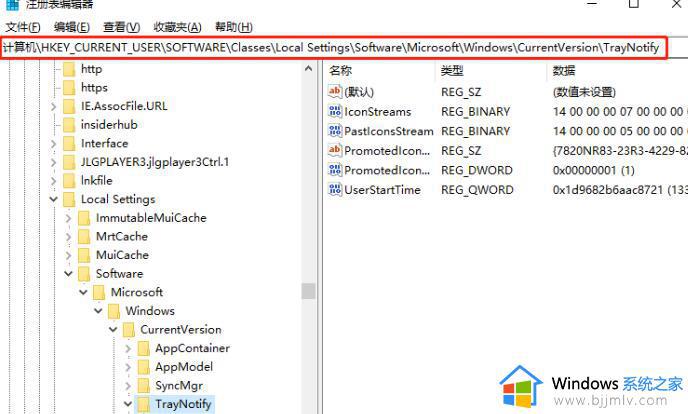Collapse the Software key
Screen dimensions: 688x414
pyautogui.click(x=68, y=274)
